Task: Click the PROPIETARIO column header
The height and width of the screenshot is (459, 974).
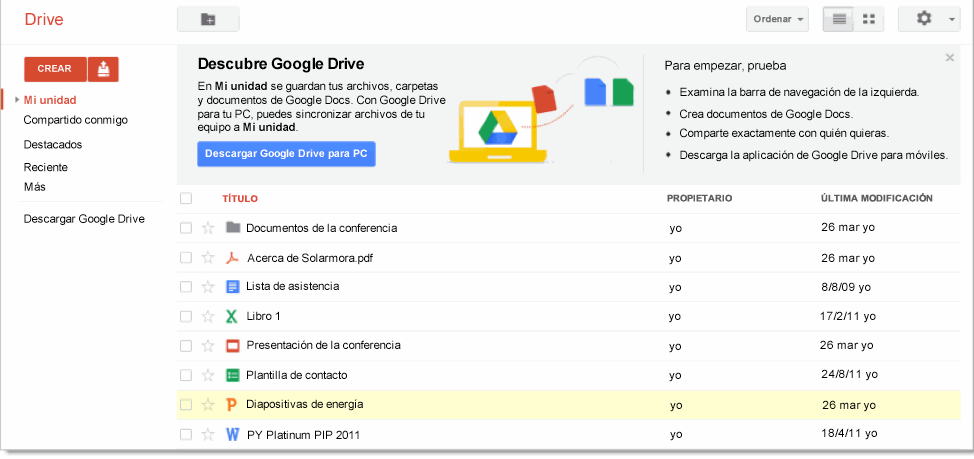Action: [699, 198]
